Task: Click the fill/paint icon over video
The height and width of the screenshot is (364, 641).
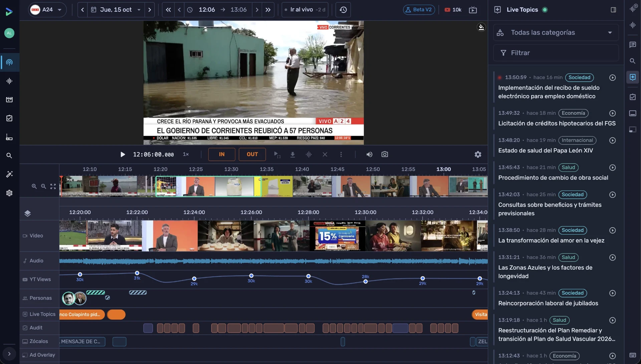Action: click(x=481, y=27)
